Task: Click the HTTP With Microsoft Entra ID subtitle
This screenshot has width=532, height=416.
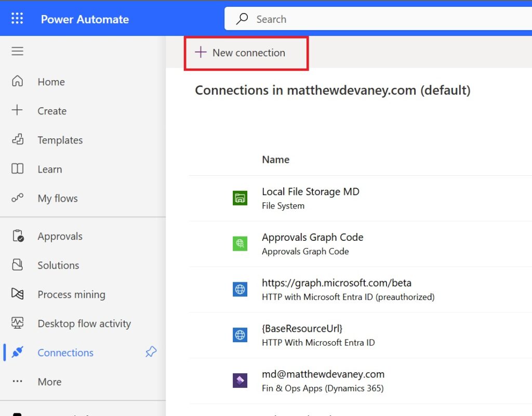Action: pos(318,342)
